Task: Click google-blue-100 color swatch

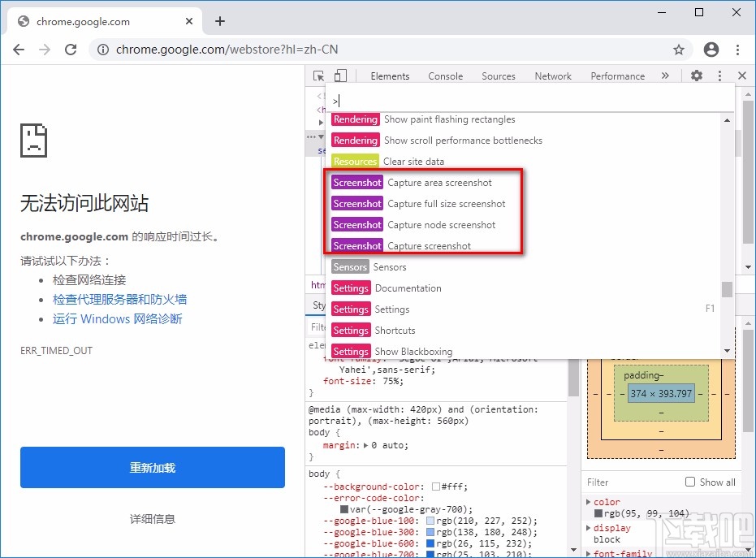Action: tap(430, 521)
